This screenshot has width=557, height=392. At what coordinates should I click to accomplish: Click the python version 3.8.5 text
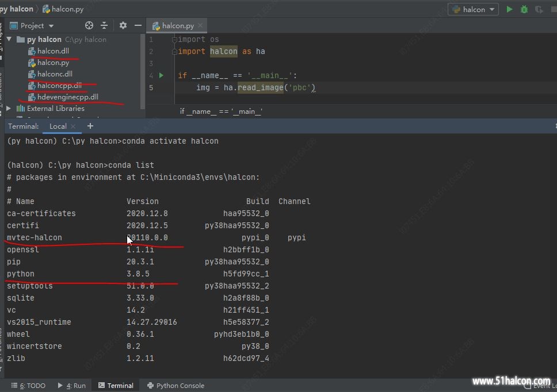point(138,274)
